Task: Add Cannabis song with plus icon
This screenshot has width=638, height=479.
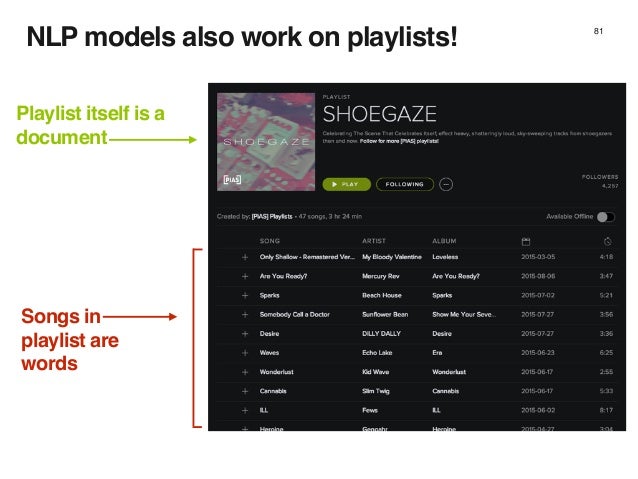Action: click(245, 391)
